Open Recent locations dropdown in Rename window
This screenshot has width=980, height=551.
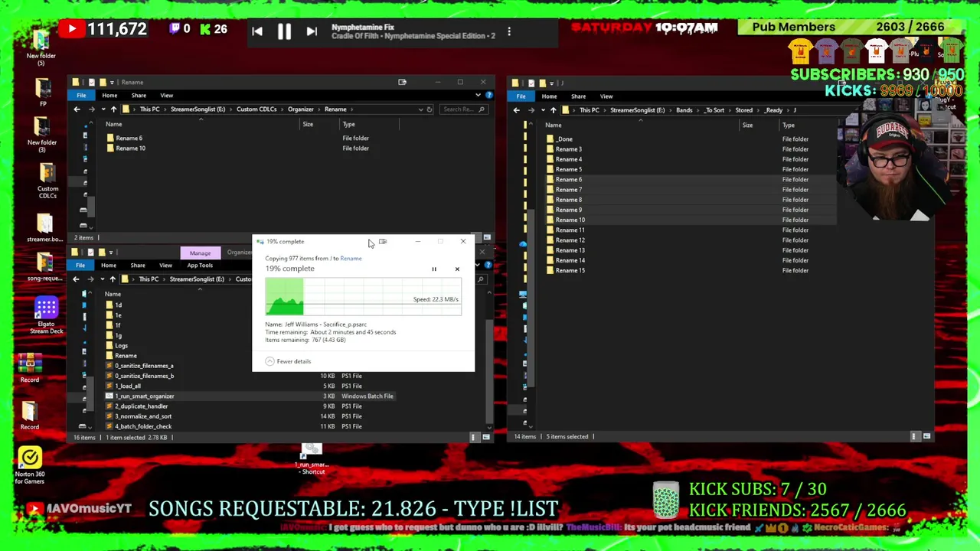(x=102, y=109)
